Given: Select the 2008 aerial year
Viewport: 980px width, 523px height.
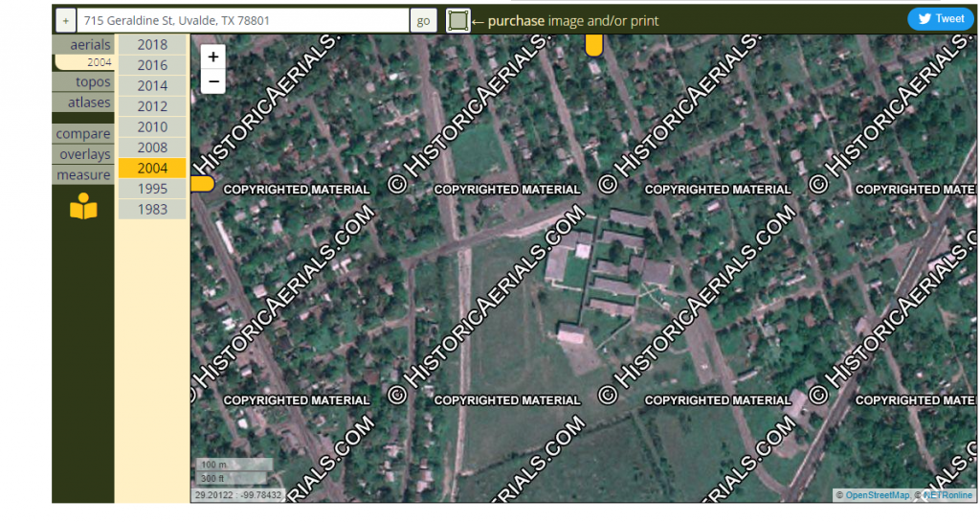Looking at the screenshot, I should coord(152,148).
